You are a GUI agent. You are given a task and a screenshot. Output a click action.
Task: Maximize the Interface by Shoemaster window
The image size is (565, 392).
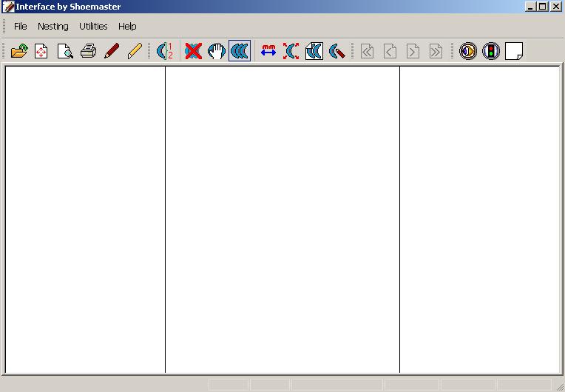tap(543, 7)
